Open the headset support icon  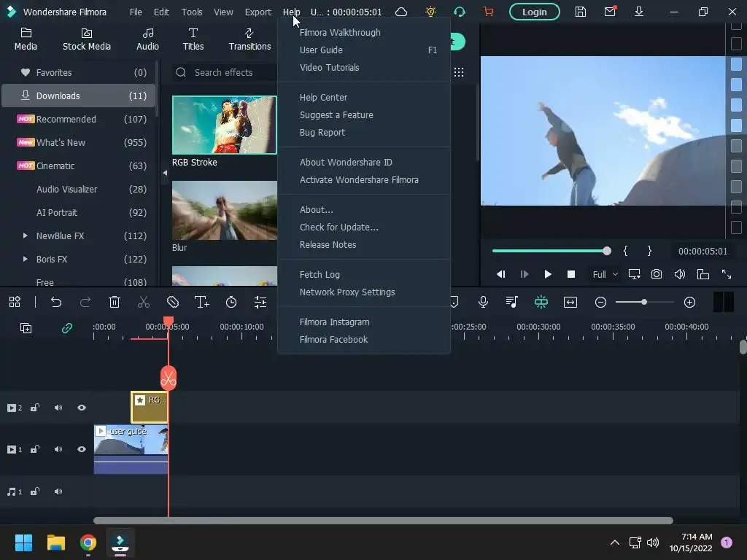pos(460,12)
